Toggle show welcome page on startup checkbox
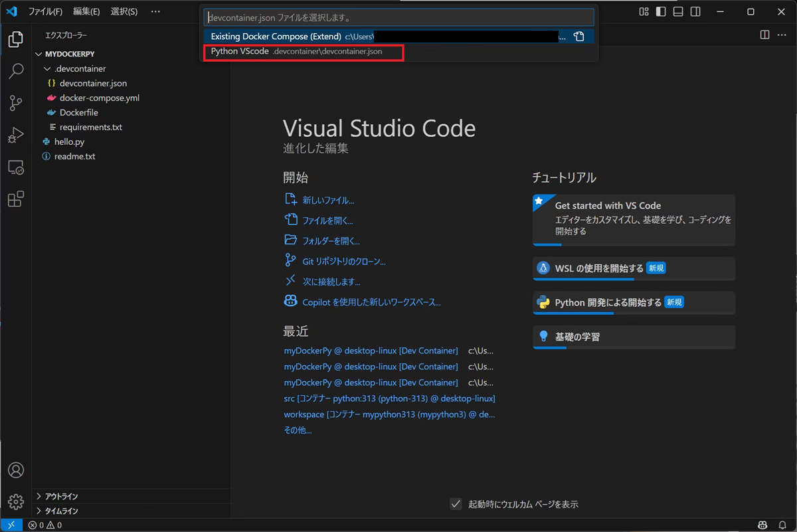797x532 pixels. 456,504
